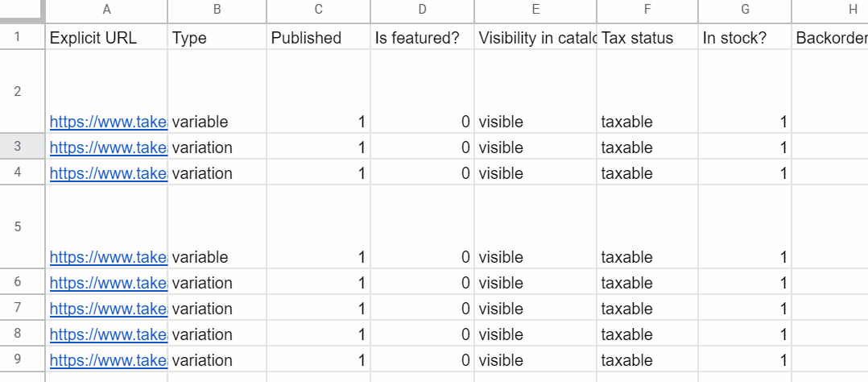Select the "taxable" cell in row 8
This screenshot has height=382, width=868.
click(x=647, y=334)
